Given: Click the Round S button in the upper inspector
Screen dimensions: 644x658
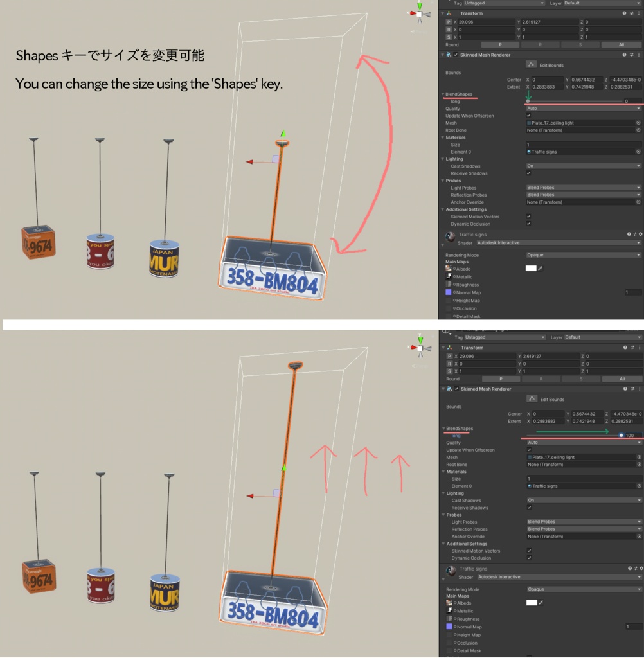Looking at the screenshot, I should tap(580, 44).
